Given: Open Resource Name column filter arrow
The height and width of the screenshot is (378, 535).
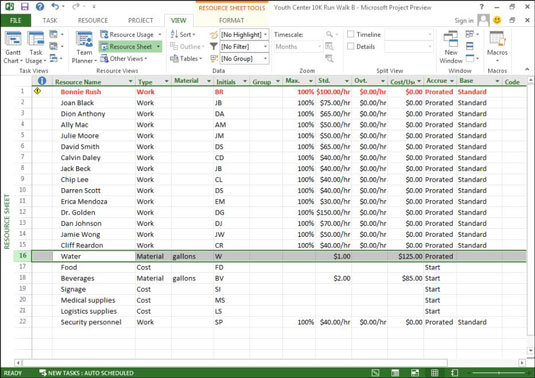Looking at the screenshot, I should 130,81.
